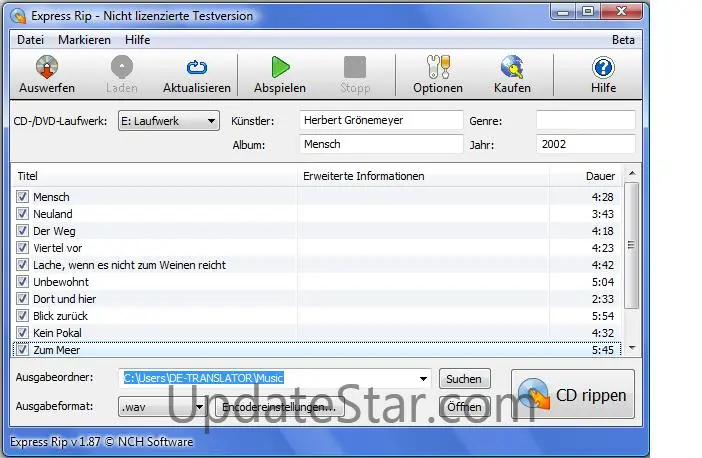Viewport: 702px width, 458px height.
Task: Open the Markieren menu
Action: tap(84, 40)
